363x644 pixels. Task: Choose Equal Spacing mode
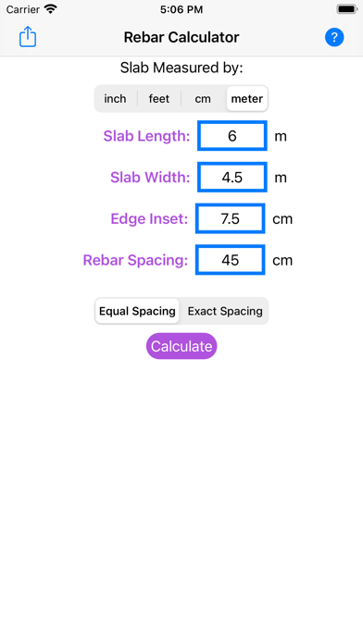click(137, 311)
